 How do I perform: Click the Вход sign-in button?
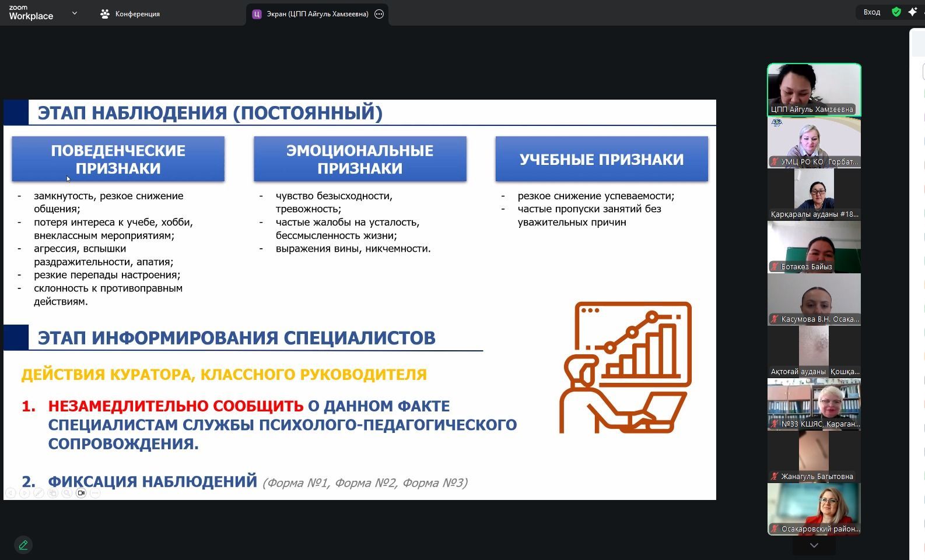tap(871, 12)
